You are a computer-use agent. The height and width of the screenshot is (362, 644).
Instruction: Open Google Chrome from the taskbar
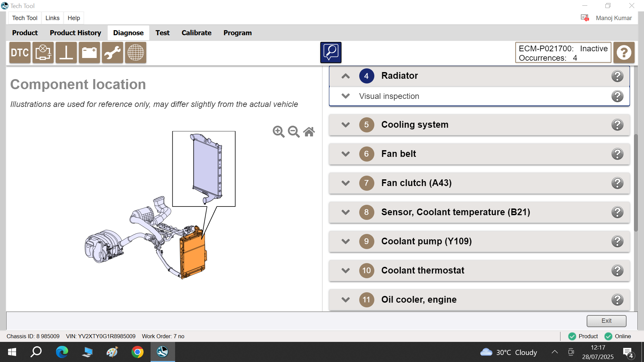(138, 352)
